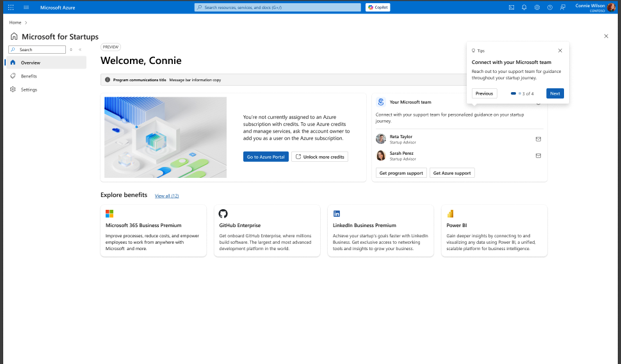Click the PREVIEW badge
The width and height of the screenshot is (621, 364).
pyautogui.click(x=111, y=47)
